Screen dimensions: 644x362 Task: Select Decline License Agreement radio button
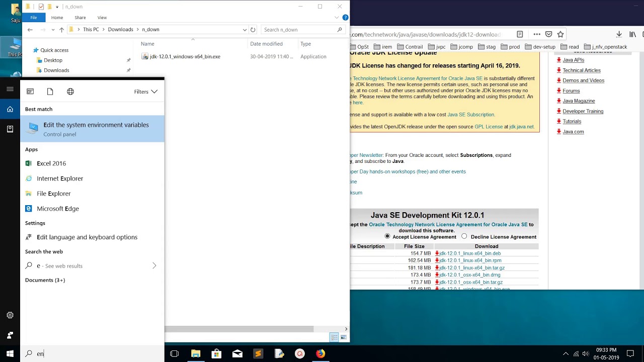tap(464, 236)
